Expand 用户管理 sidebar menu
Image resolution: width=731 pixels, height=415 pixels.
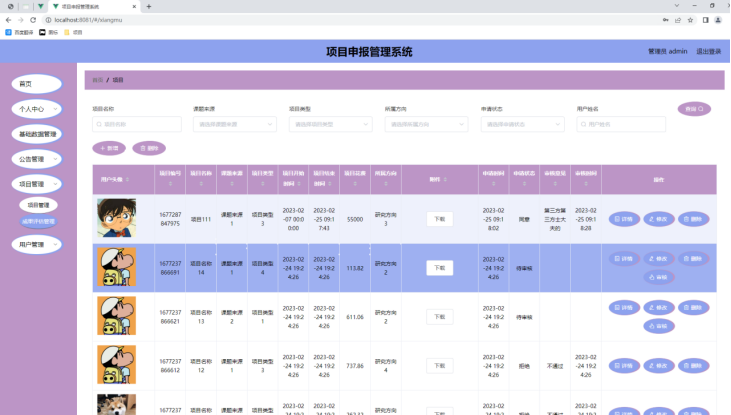click(x=37, y=244)
